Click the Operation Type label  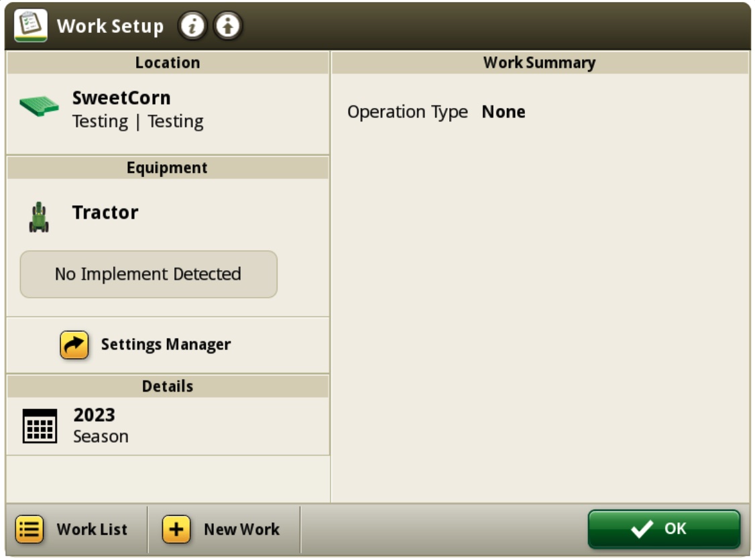[408, 112]
